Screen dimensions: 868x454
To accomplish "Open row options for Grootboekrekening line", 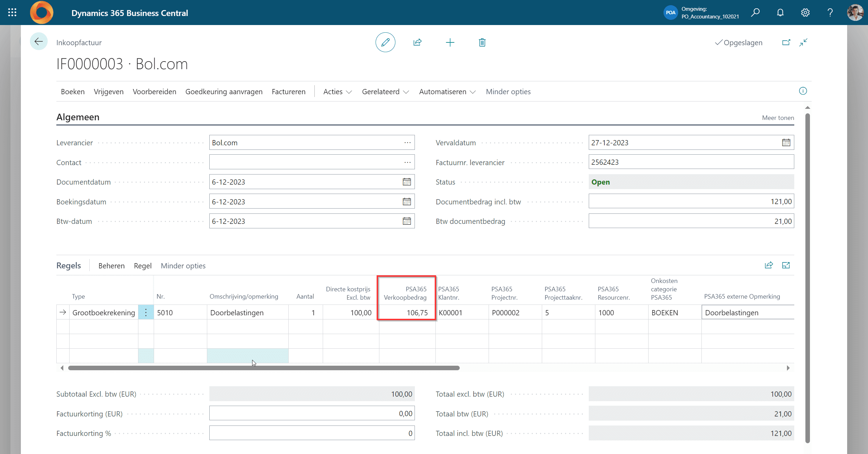I will [x=146, y=313].
